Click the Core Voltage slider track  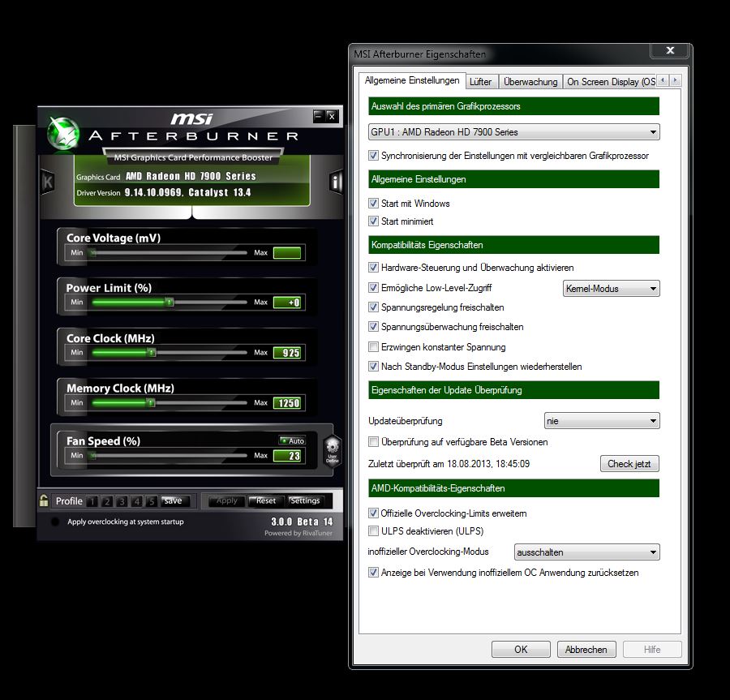170,253
